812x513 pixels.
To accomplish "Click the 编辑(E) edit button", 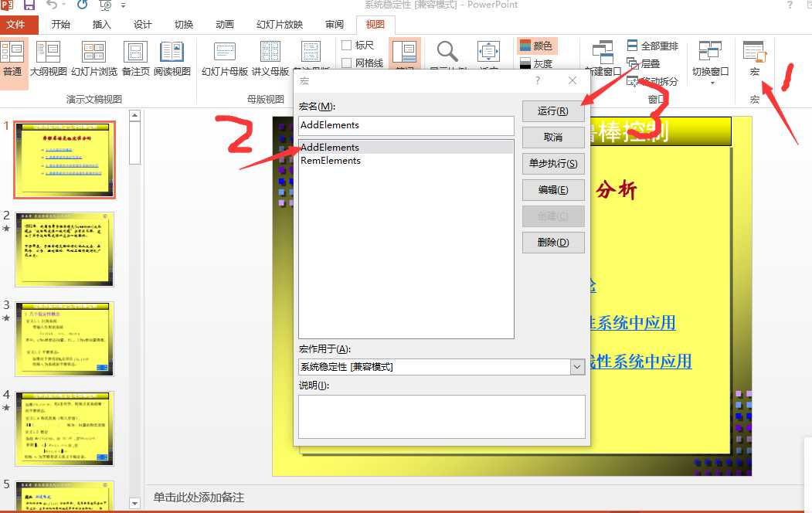I will click(x=553, y=190).
